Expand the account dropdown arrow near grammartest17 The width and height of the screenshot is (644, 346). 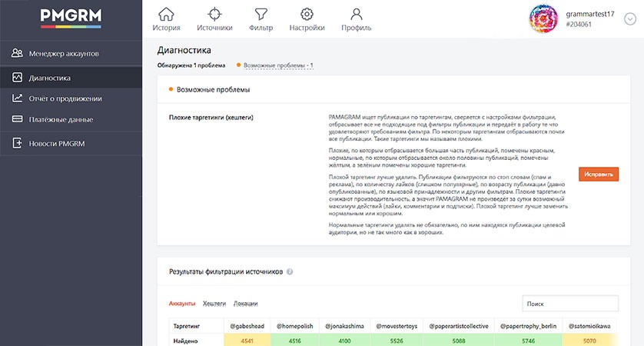629,19
